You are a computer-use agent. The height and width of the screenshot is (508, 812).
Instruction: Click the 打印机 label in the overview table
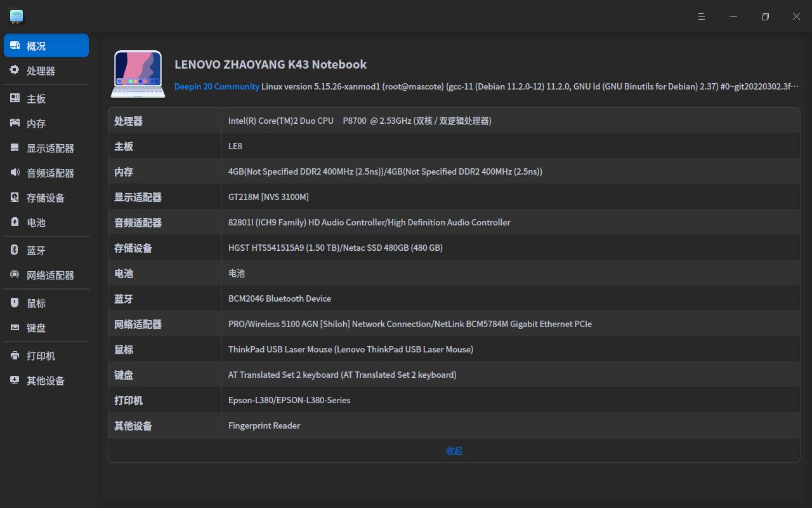[x=128, y=400]
